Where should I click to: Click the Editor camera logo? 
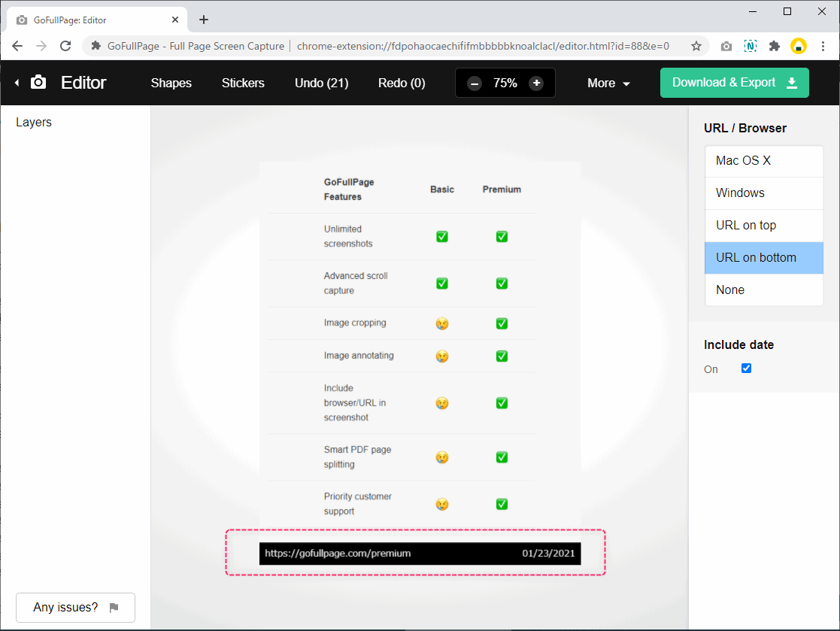click(x=38, y=82)
